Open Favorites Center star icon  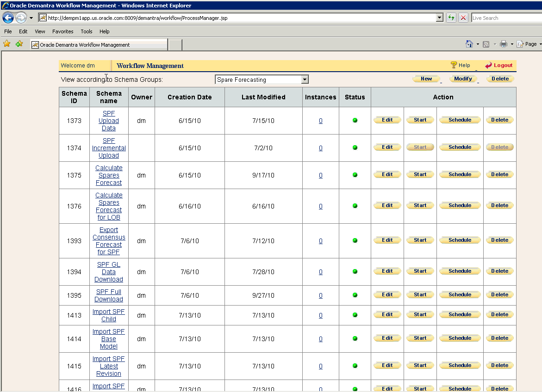tap(7, 44)
